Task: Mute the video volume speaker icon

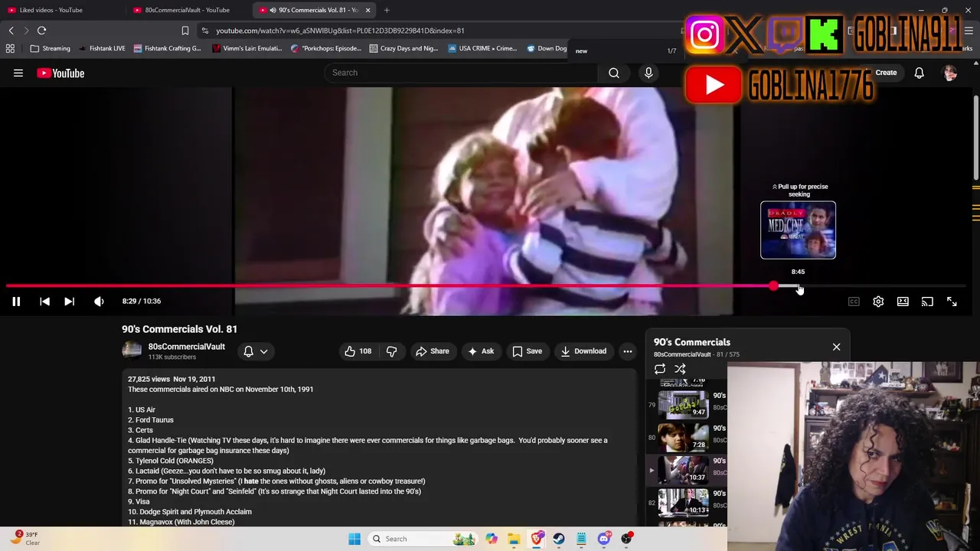Action: point(99,302)
